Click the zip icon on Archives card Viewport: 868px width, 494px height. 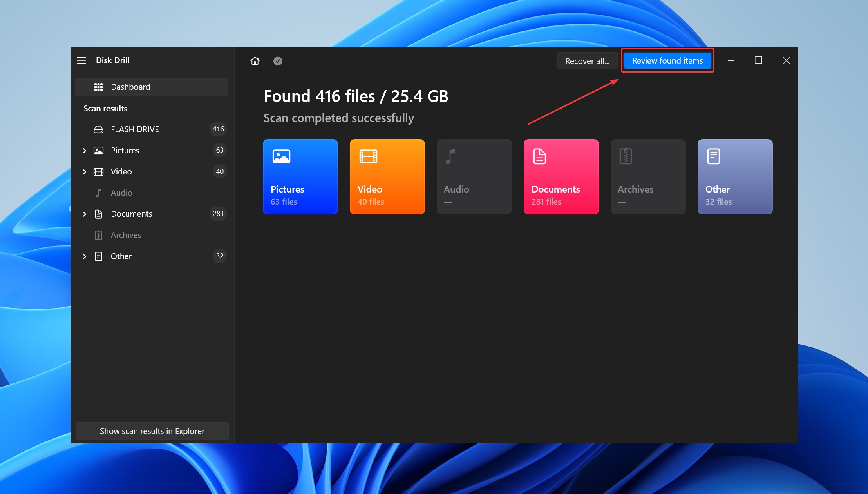tap(626, 156)
